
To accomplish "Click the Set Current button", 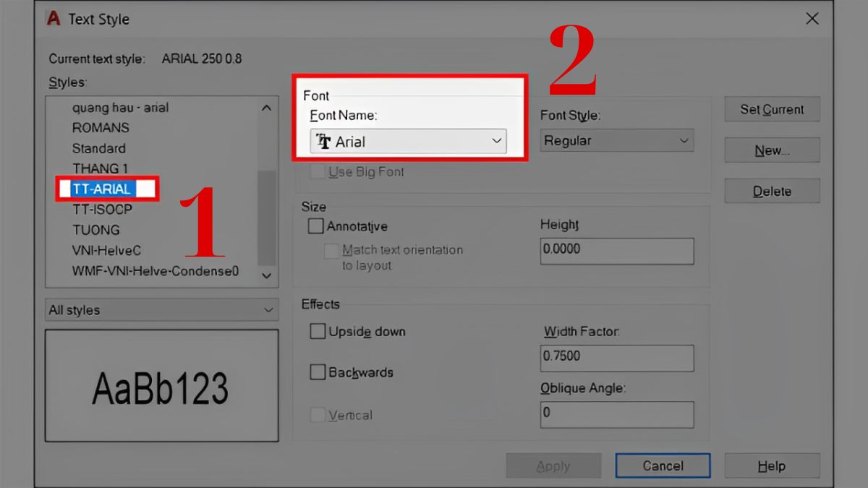I will click(x=772, y=109).
